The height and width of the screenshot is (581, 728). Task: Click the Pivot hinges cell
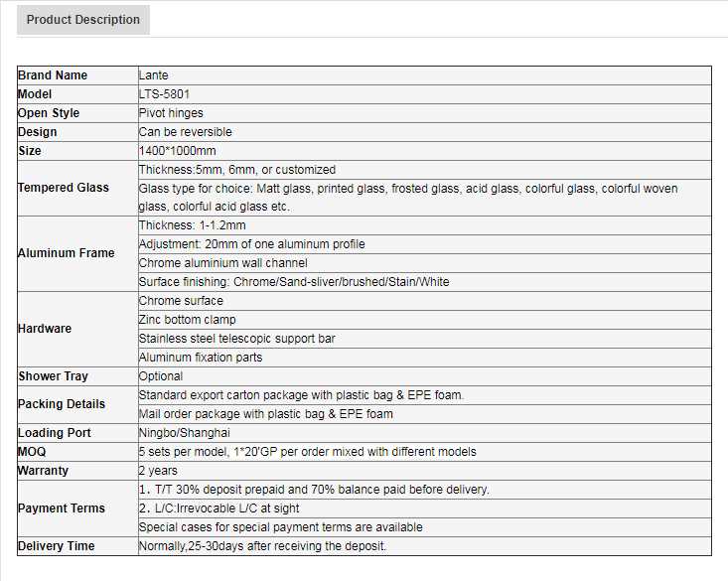(x=171, y=113)
